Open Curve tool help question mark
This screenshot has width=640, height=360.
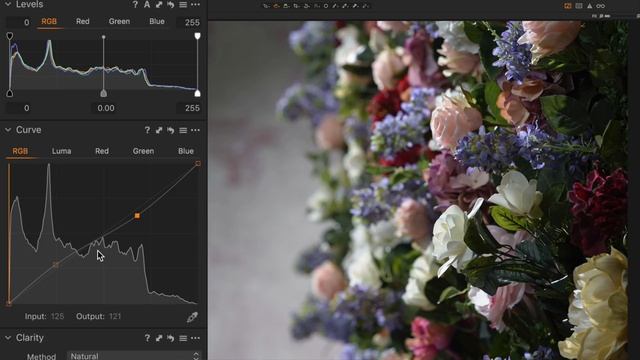(x=147, y=130)
